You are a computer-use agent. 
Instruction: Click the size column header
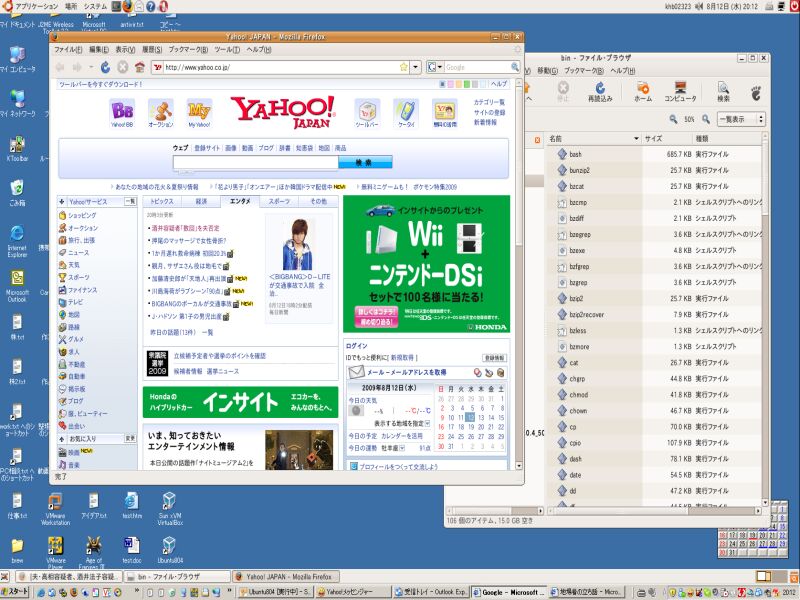pyautogui.click(x=667, y=139)
